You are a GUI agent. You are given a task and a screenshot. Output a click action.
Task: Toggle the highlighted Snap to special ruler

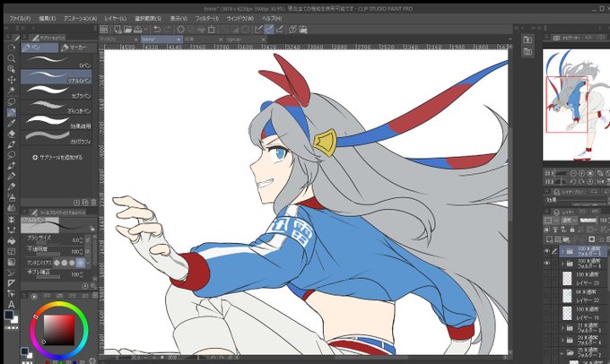pyautogui.click(x=269, y=30)
